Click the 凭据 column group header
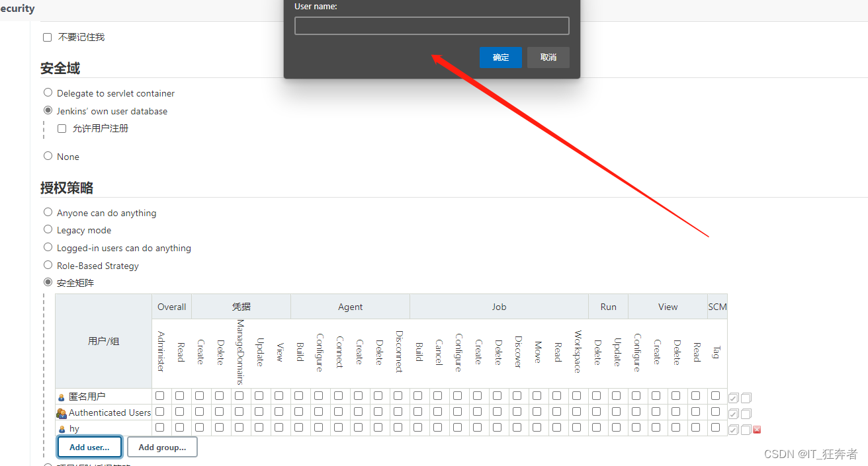 [x=241, y=307]
